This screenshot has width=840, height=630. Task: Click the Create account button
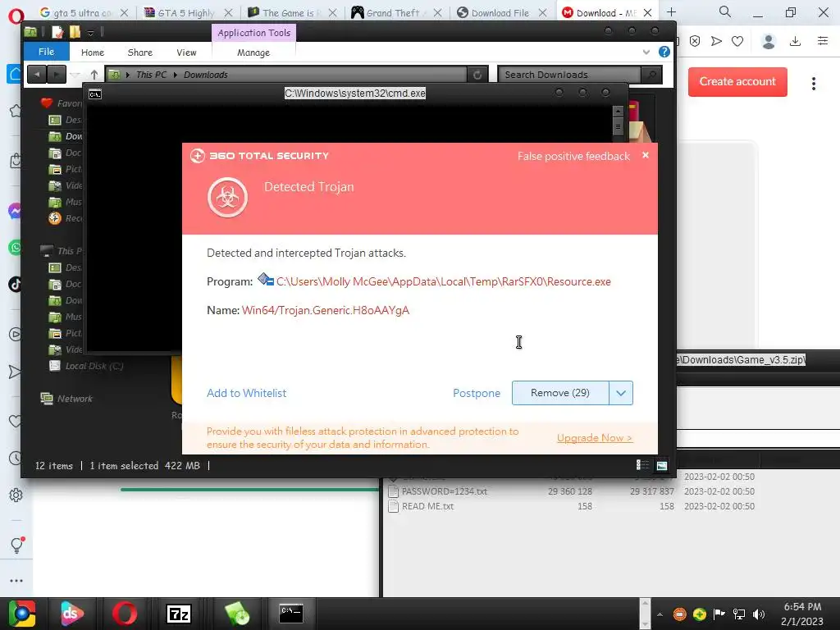(x=737, y=81)
